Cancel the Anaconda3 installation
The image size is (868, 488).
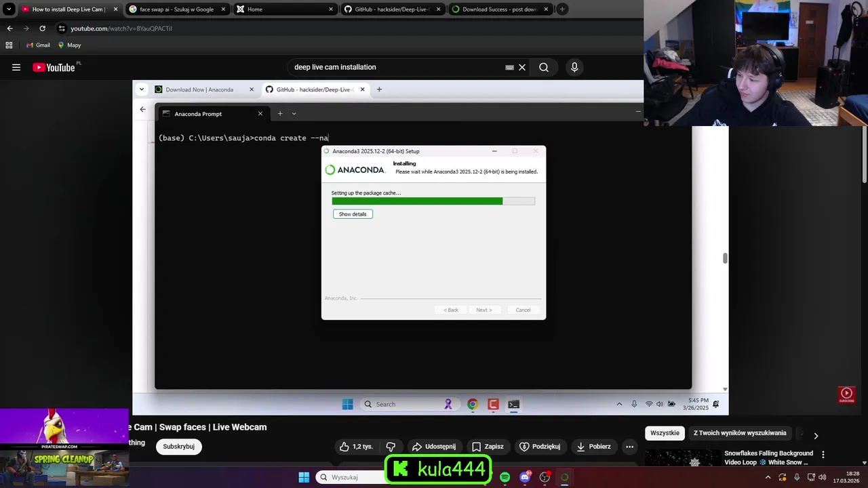coord(523,310)
